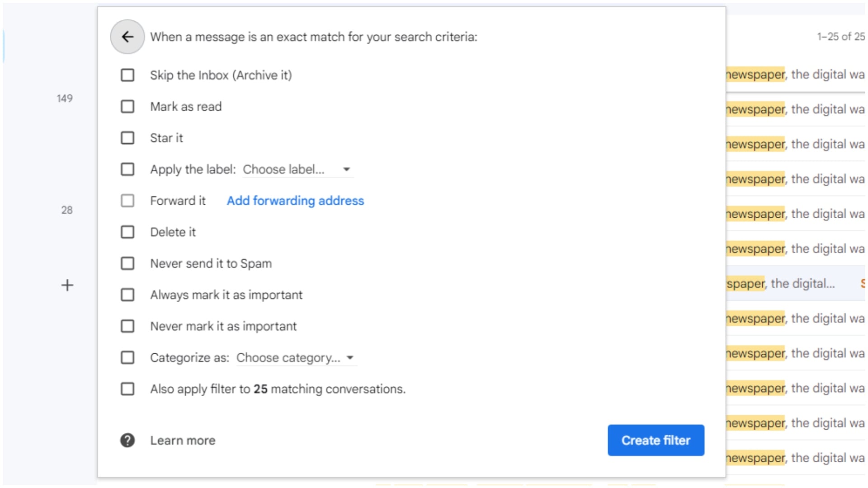Open the hovered email row ending 'the digital...'

[x=796, y=283]
